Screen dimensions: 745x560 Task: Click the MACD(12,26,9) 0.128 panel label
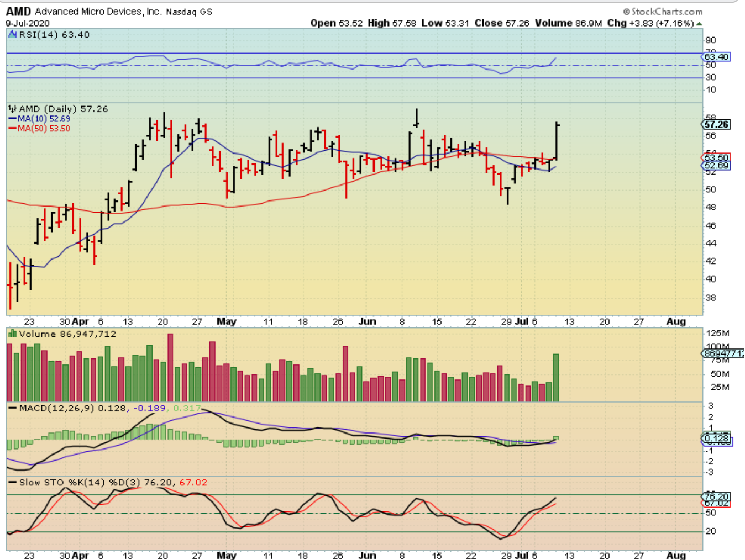[x=72, y=408]
